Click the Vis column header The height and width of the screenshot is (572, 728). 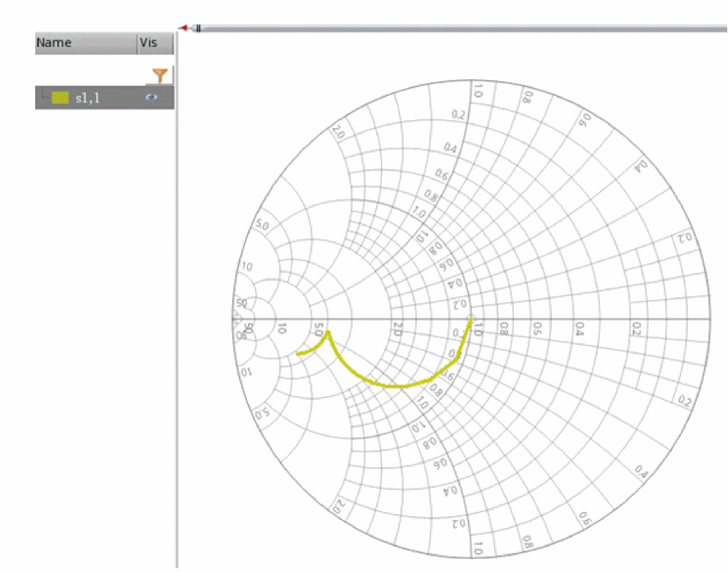pos(155,43)
